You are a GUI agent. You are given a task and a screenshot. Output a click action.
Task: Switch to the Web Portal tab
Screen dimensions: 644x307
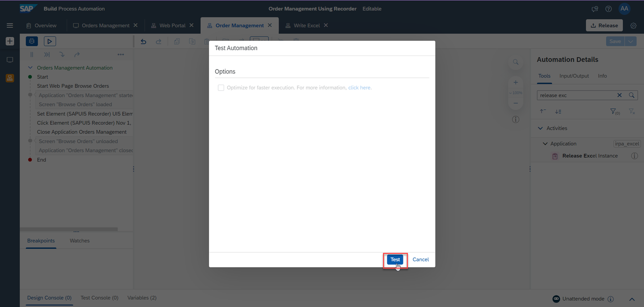168,26
